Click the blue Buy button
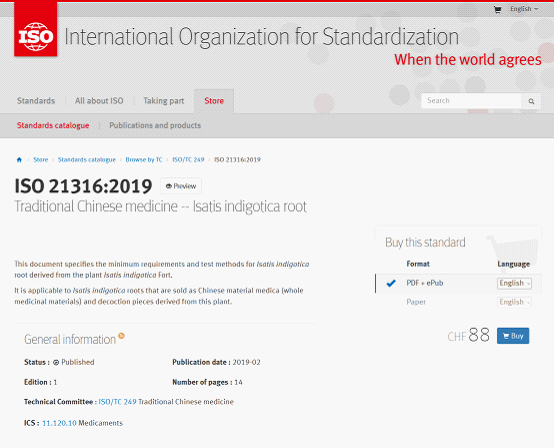Viewport: 554px width, 448px height. [513, 336]
